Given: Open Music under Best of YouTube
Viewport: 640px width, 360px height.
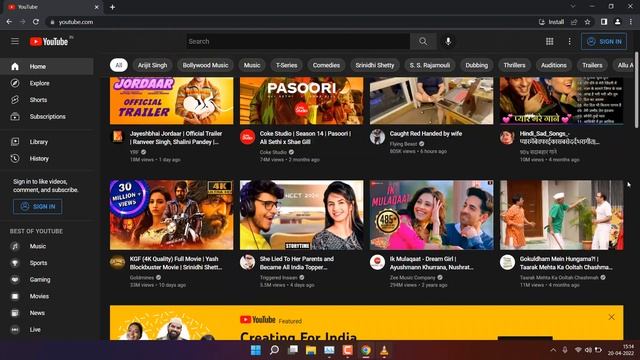Looking at the screenshot, I should coord(47,247).
